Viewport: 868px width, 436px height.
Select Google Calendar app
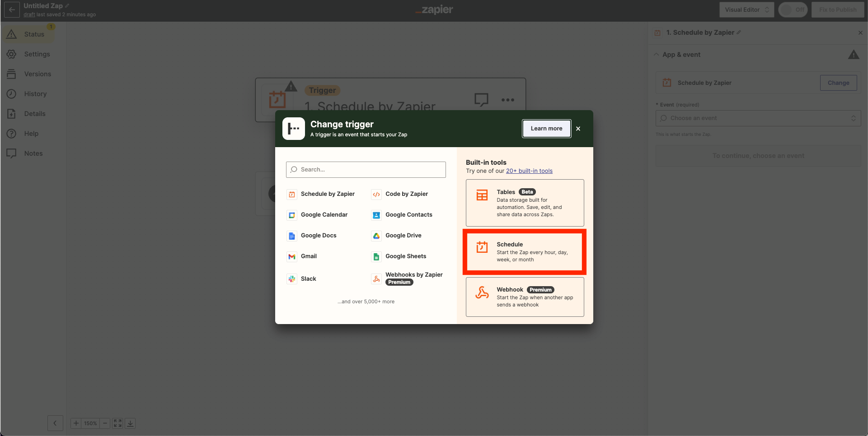pos(317,215)
